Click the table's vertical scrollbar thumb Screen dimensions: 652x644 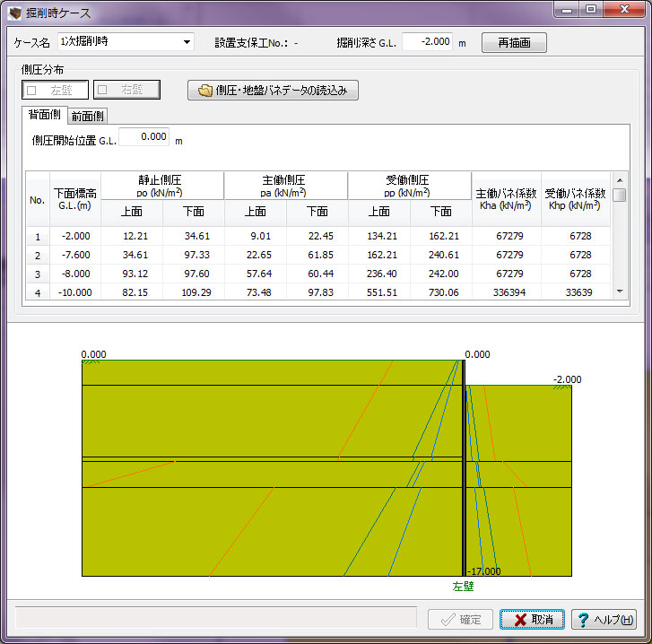tap(620, 195)
